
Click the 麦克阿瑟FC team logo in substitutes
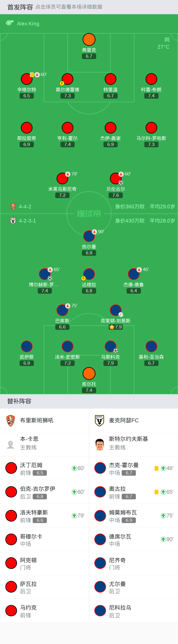pos(99,420)
